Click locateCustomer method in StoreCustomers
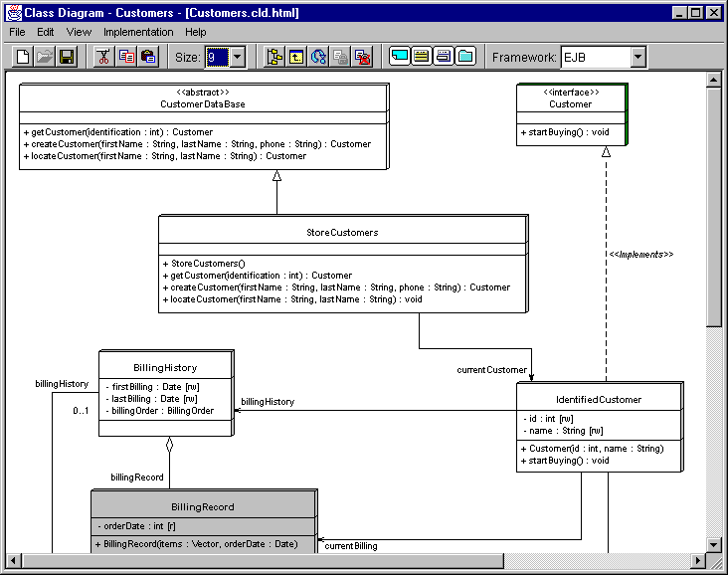The width and height of the screenshot is (728, 575). (292, 299)
